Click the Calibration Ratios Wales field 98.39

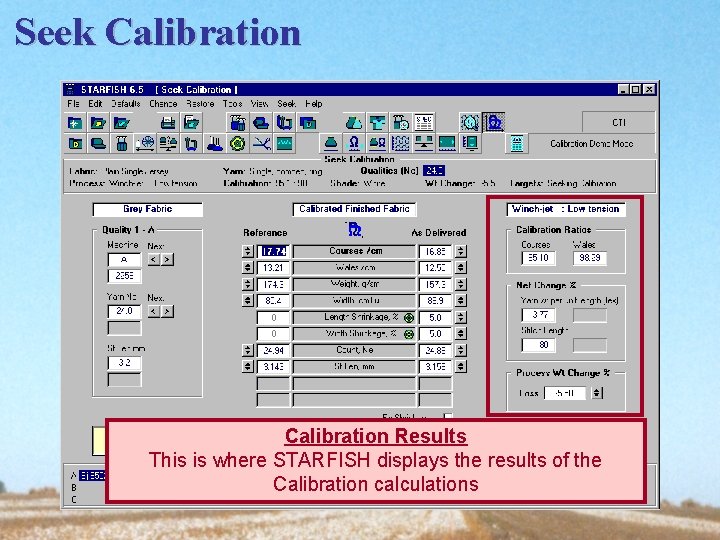590,258
